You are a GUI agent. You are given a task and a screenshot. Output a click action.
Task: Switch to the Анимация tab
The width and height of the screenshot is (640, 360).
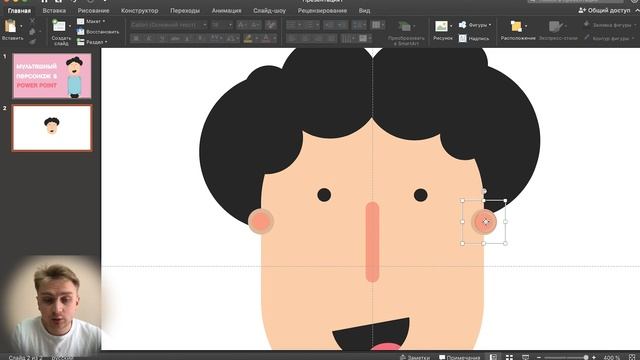(227, 11)
